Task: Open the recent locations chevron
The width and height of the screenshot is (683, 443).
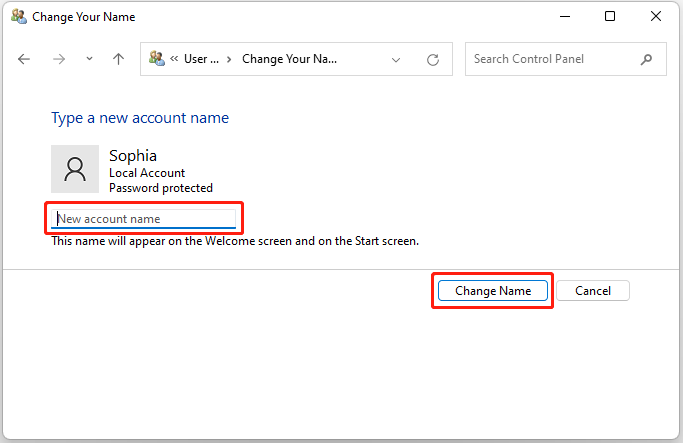Action: pos(89,60)
